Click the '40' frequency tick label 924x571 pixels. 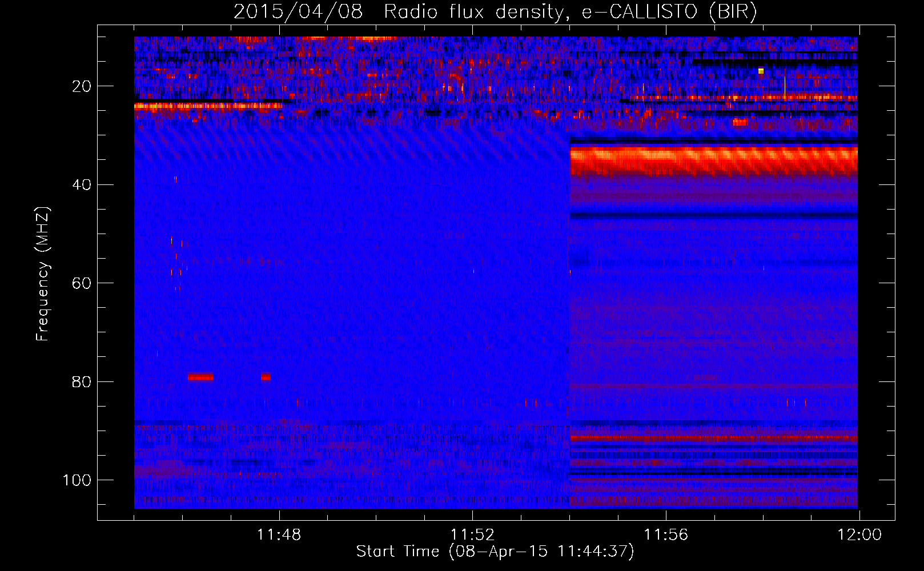[x=82, y=185]
